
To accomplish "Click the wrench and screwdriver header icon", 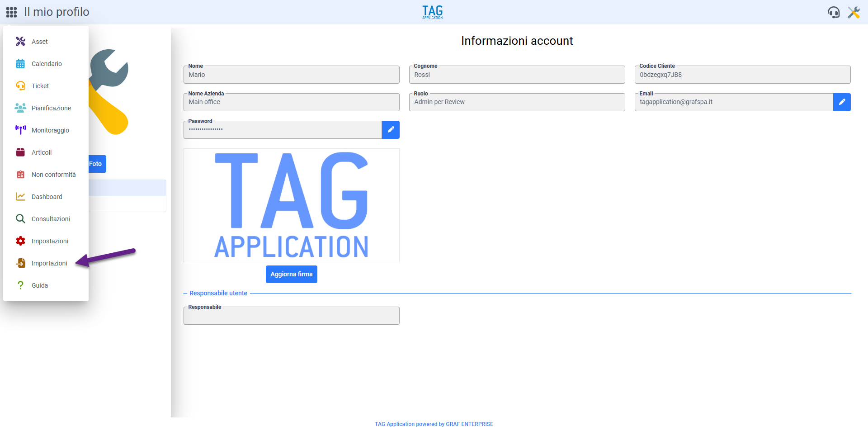I will point(854,12).
